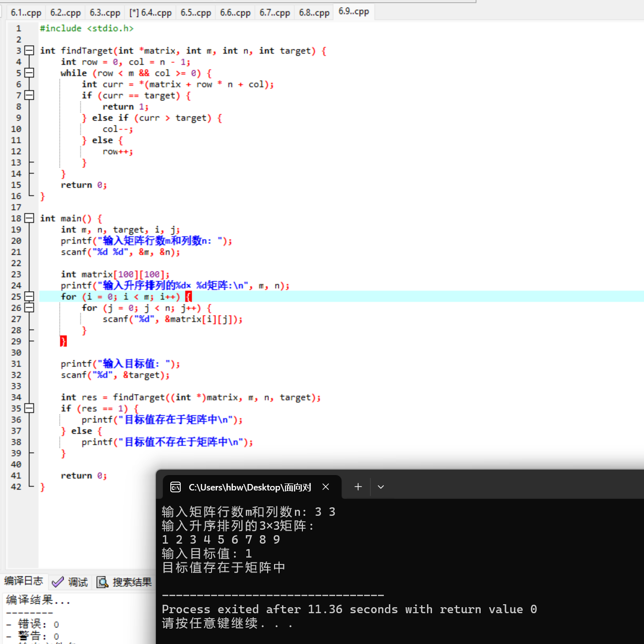Click line number 34 in the gutter
This screenshot has width=644, height=644.
[16, 397]
